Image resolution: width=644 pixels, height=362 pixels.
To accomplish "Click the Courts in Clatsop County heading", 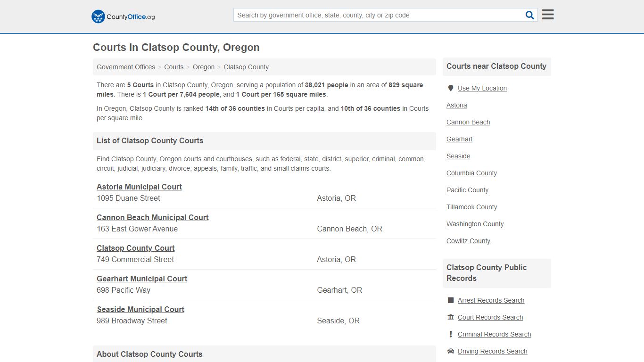I will [x=176, y=48].
